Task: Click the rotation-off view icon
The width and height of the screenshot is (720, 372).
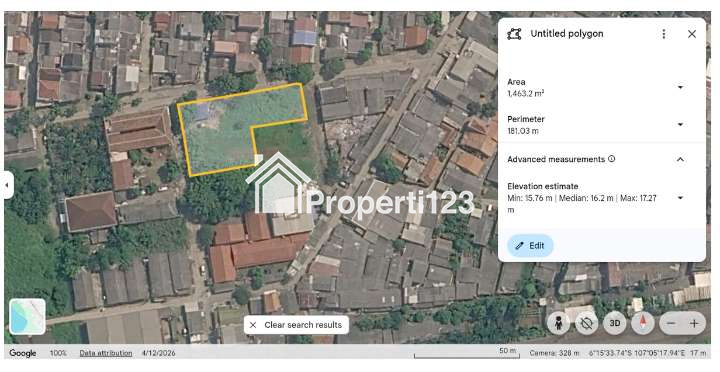Action: tap(586, 323)
